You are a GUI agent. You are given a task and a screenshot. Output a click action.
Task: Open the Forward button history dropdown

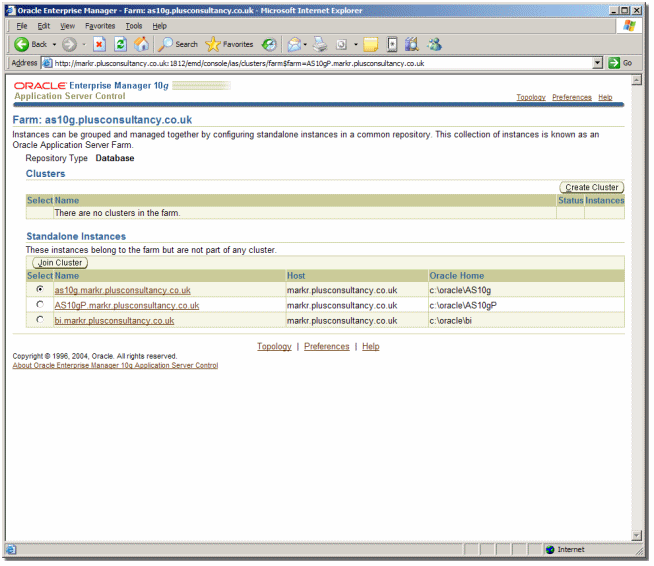click(x=84, y=44)
